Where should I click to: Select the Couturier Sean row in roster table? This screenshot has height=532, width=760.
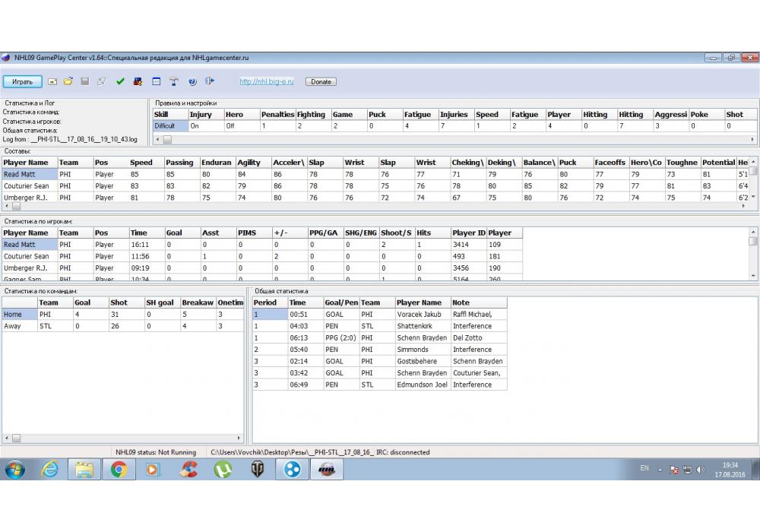[27, 186]
